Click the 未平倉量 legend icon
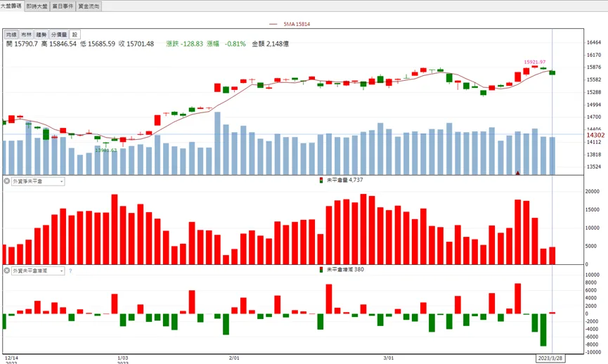 [x=321, y=180]
